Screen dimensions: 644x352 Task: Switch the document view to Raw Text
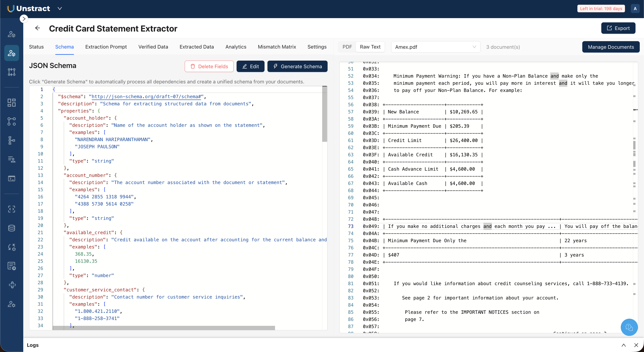pyautogui.click(x=370, y=47)
